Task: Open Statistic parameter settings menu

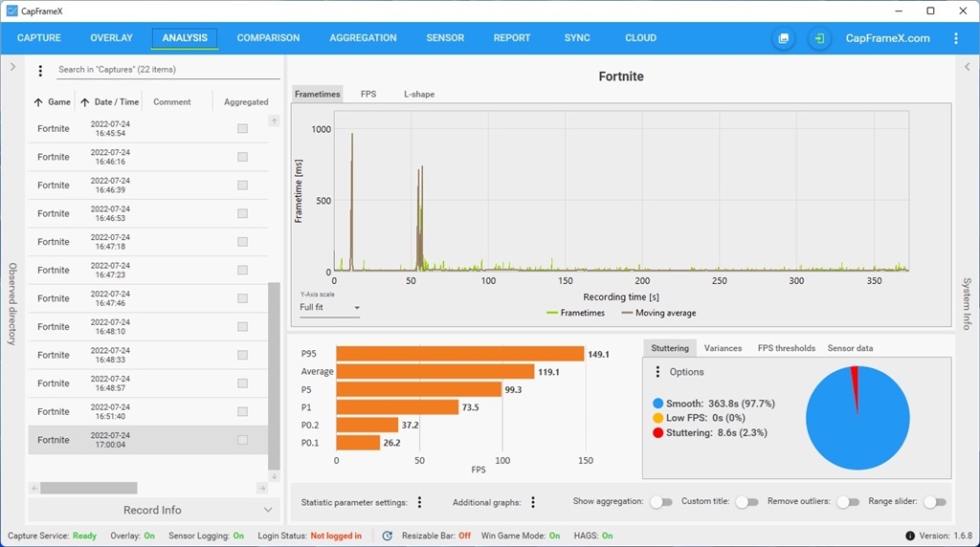Action: (419, 502)
